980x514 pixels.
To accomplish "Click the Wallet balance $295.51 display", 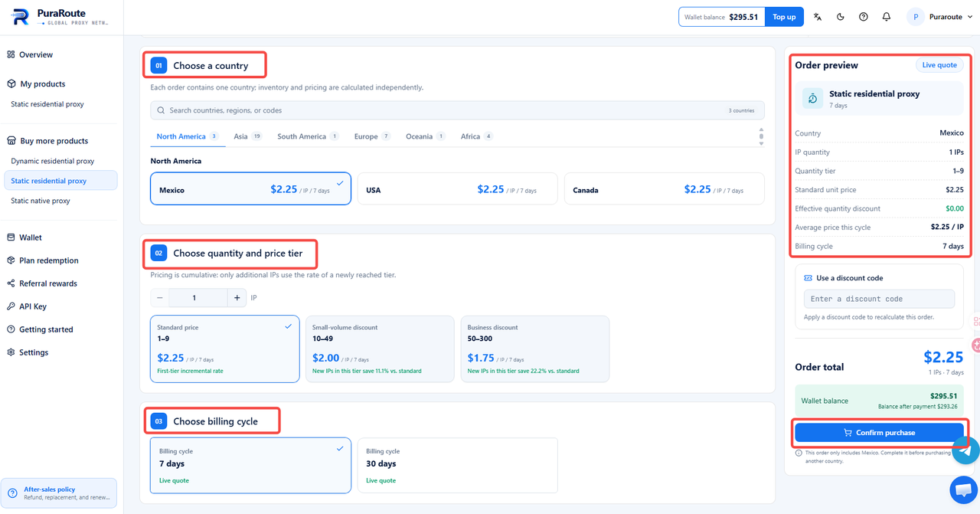I will [721, 17].
